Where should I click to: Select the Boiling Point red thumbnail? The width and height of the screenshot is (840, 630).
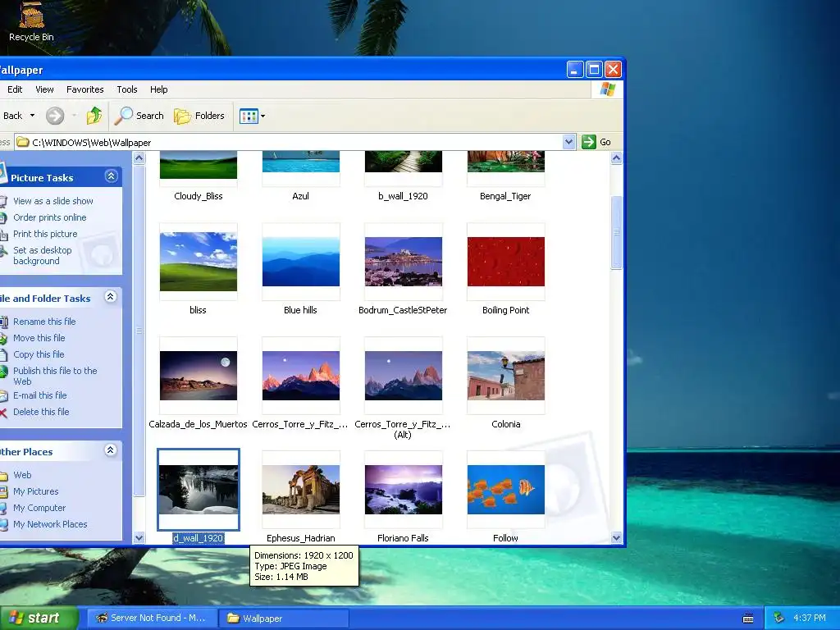[505, 262]
